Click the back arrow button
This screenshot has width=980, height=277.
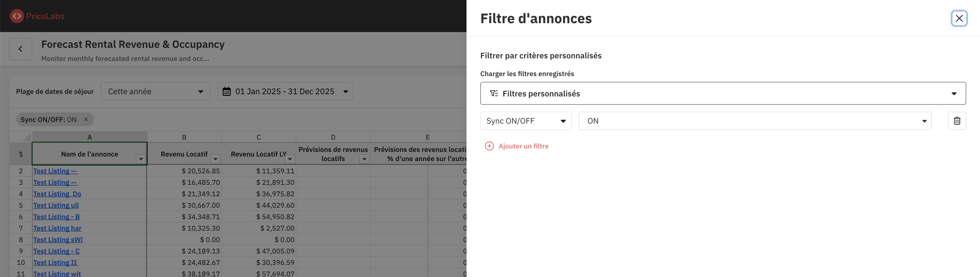tap(21, 49)
